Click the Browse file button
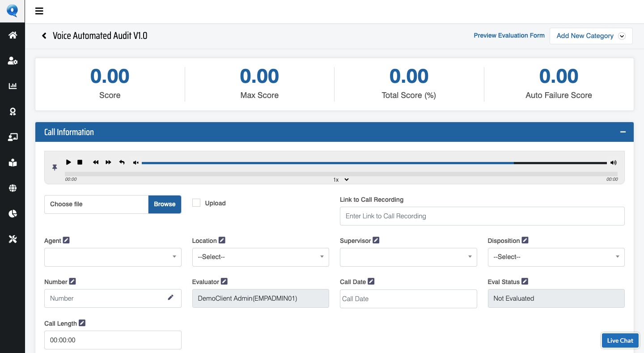644x353 pixels. (165, 204)
